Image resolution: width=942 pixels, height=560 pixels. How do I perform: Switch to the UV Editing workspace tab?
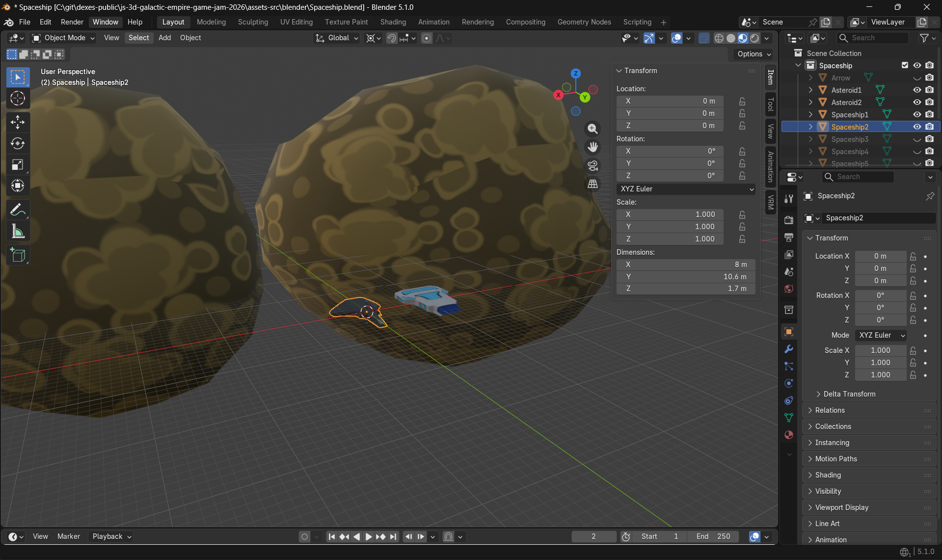[x=296, y=22]
